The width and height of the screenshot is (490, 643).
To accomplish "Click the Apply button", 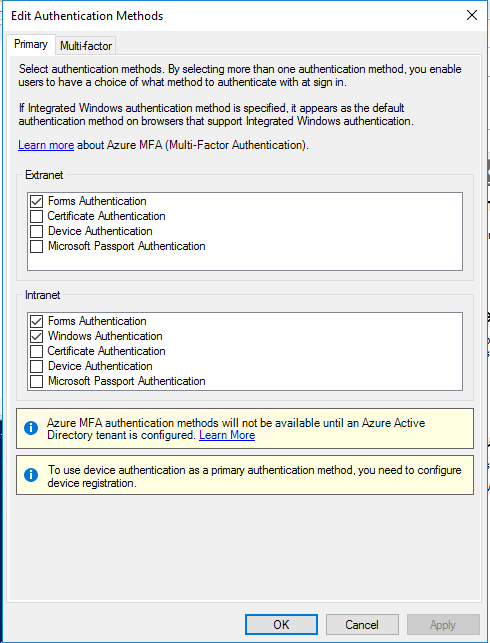I will [443, 625].
